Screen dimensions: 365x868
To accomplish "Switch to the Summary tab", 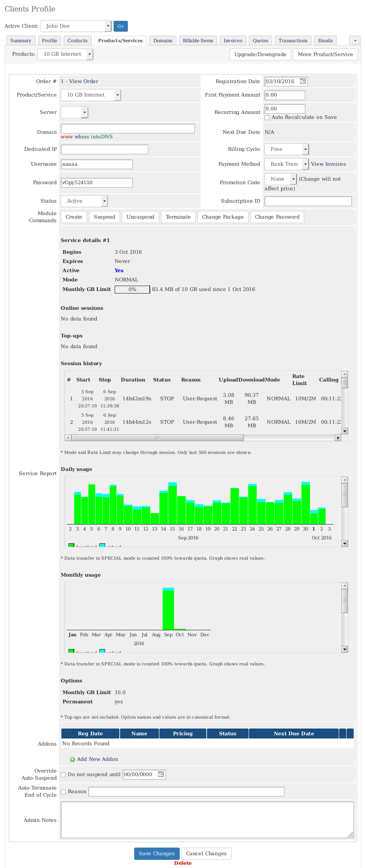I will [21, 40].
